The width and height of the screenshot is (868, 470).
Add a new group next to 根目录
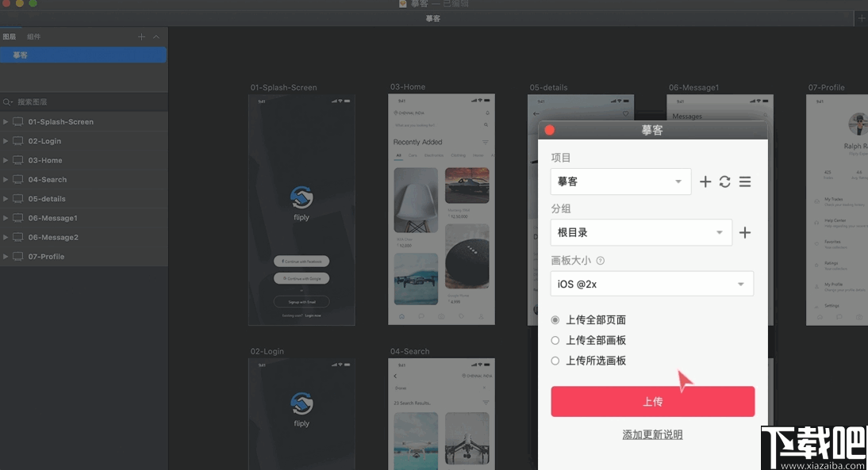[745, 233]
